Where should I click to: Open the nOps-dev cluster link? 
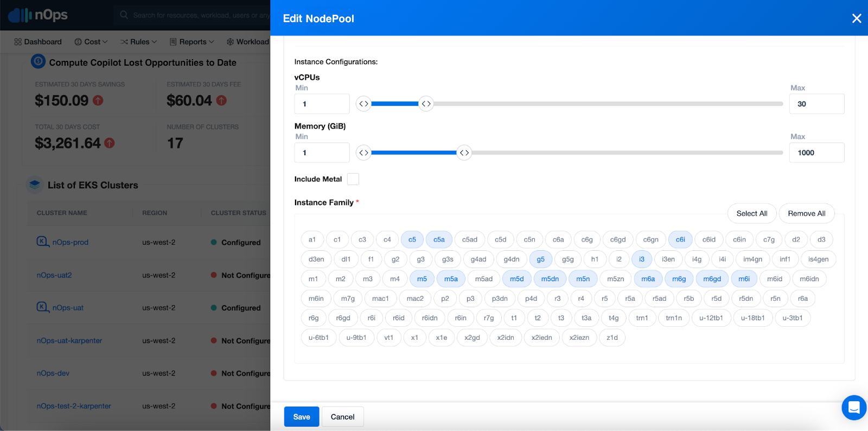pos(53,373)
